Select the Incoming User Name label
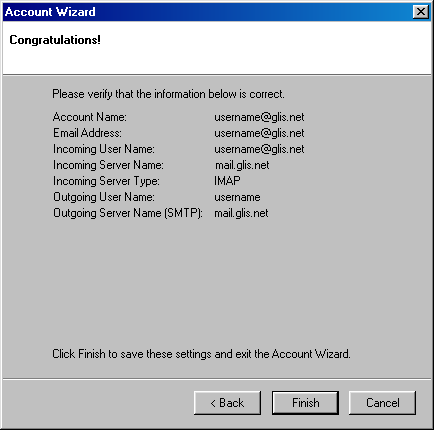Screen dimensions: 434x430 pyautogui.click(x=104, y=149)
